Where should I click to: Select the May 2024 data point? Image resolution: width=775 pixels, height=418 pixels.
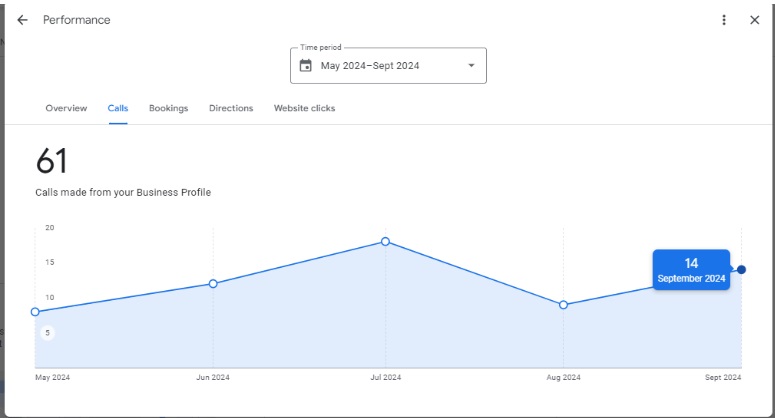[x=35, y=312]
